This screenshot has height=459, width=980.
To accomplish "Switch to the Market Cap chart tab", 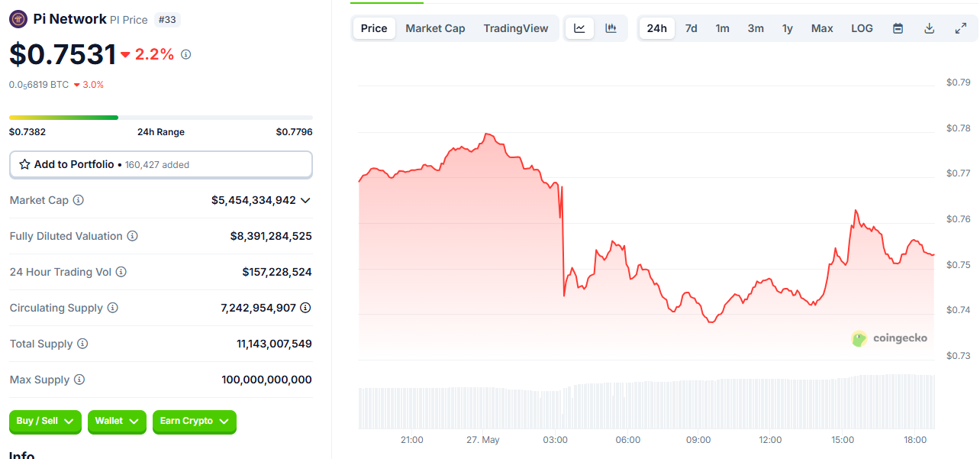I will coord(435,28).
